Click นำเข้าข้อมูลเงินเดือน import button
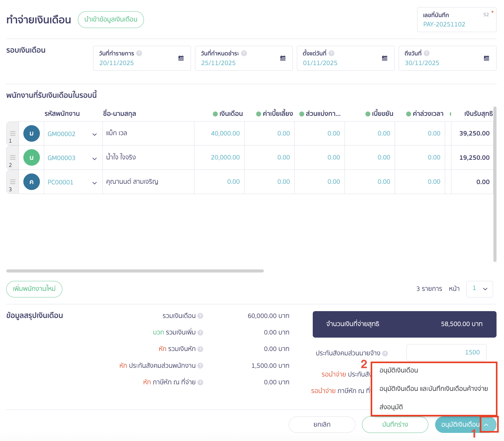This screenshot has width=504, height=441. click(111, 20)
